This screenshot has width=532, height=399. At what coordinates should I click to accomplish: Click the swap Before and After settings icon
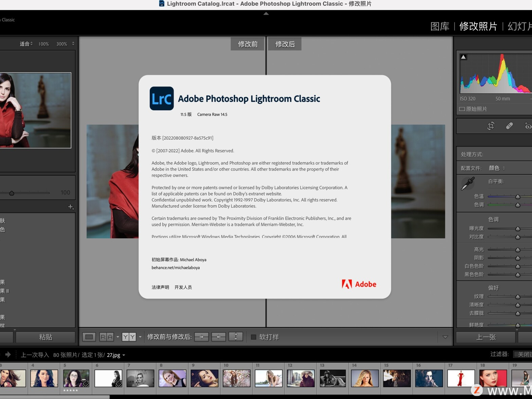click(236, 336)
